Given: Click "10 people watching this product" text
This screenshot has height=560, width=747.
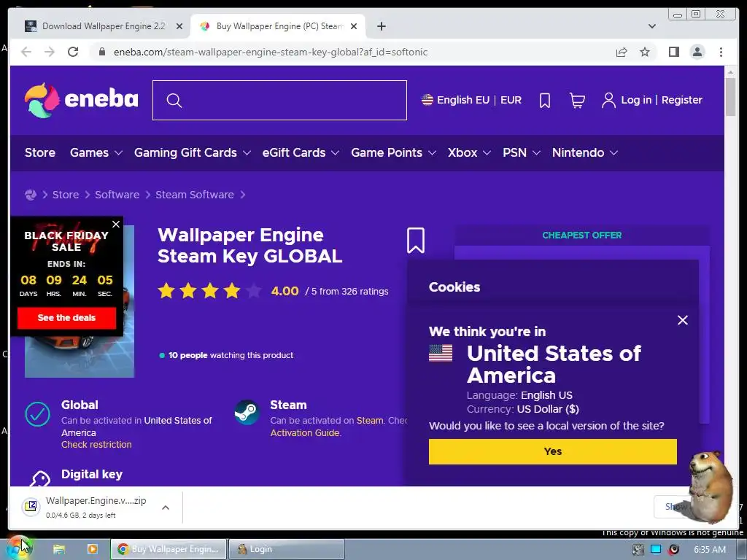Looking at the screenshot, I should 231,355.
